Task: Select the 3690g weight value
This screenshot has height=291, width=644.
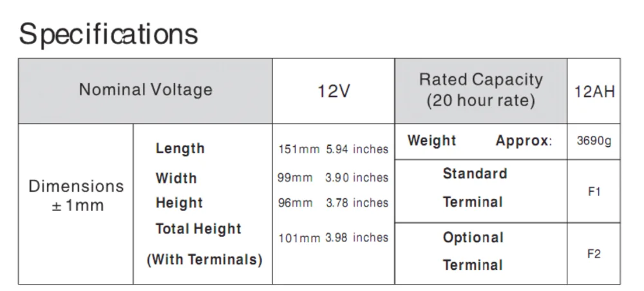Action: pos(594,141)
